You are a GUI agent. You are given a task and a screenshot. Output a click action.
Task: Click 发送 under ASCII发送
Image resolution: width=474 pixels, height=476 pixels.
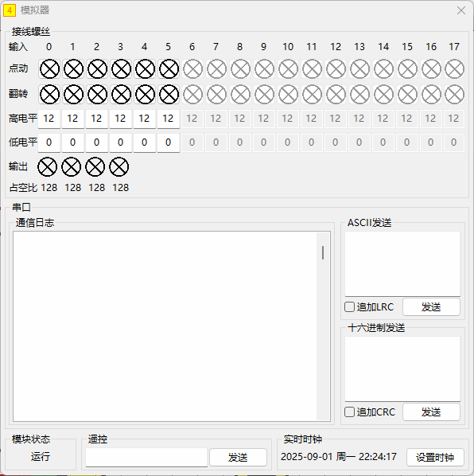coord(431,307)
